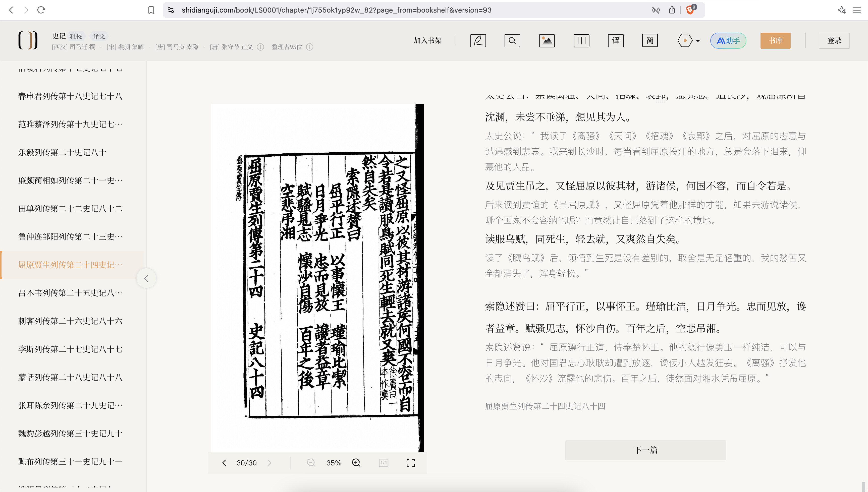Image resolution: width=868 pixels, height=492 pixels.
Task: Click the 书库 library button
Action: (x=775, y=41)
